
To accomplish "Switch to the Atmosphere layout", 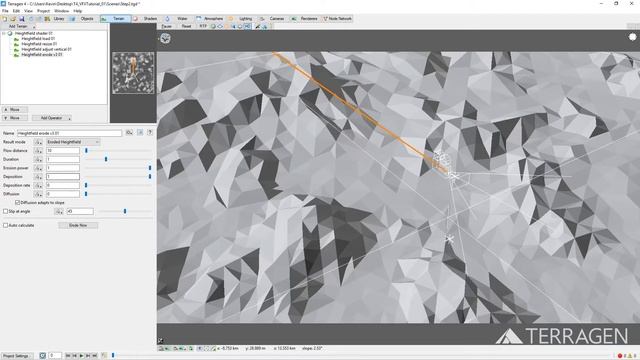I will [210, 19].
